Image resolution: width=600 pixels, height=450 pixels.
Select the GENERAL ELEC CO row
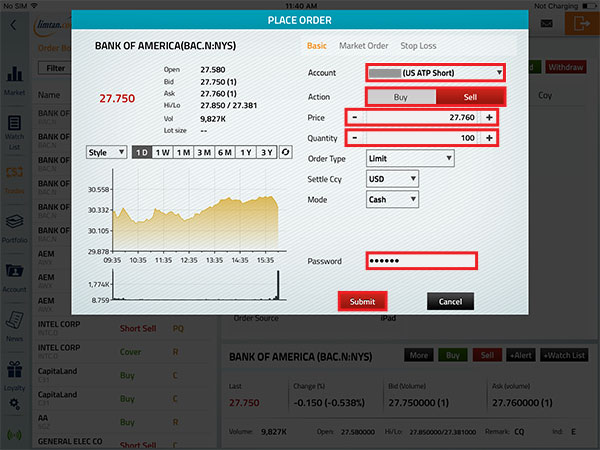(x=126, y=443)
